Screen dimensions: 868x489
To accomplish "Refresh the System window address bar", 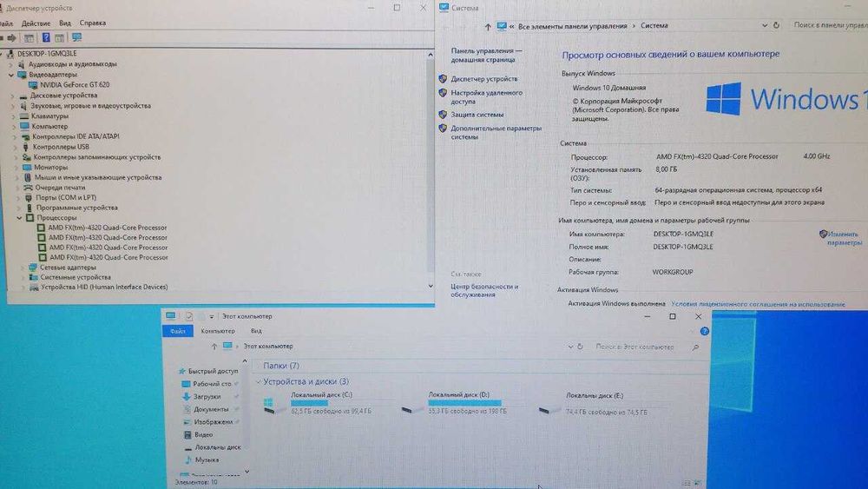I will pyautogui.click(x=776, y=25).
